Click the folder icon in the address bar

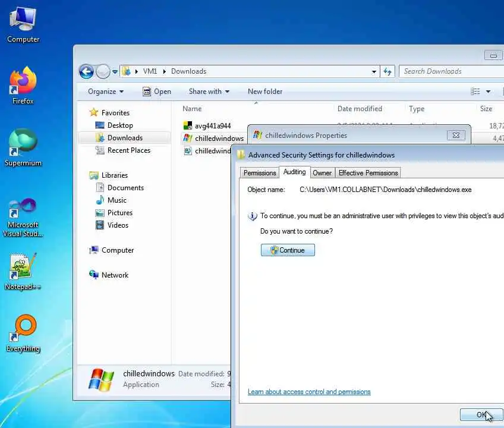coord(127,71)
